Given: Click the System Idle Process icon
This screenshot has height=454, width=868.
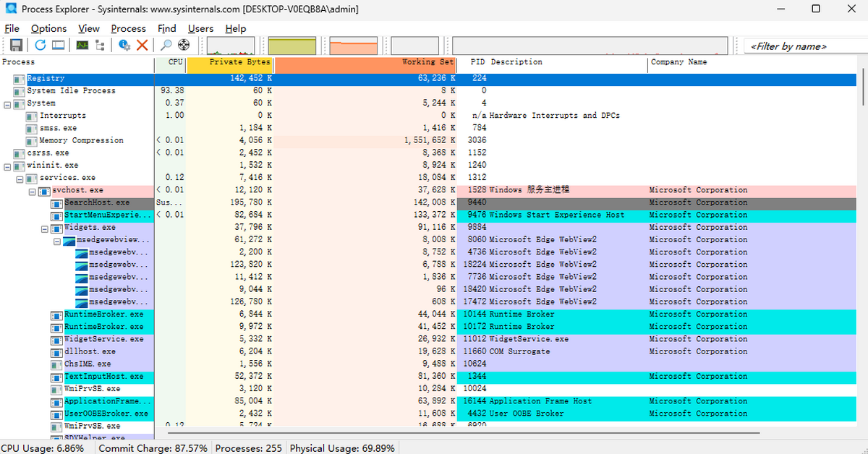Looking at the screenshot, I should tap(20, 91).
